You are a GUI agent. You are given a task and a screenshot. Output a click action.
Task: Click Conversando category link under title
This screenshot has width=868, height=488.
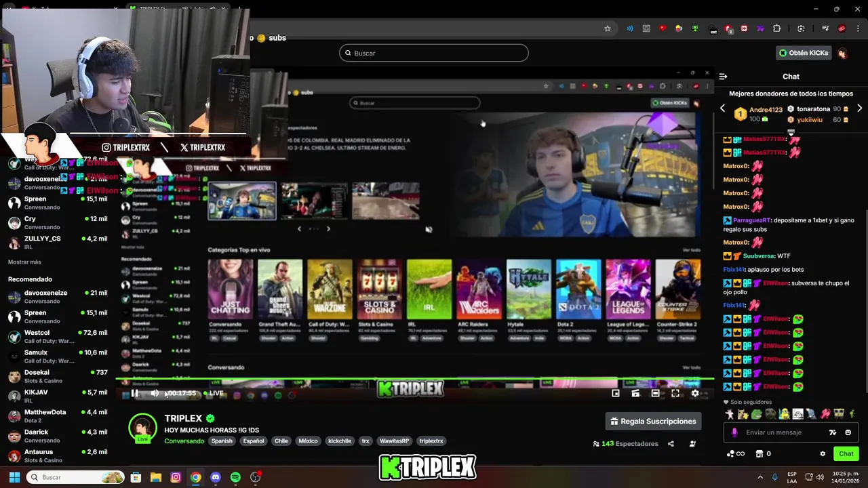[x=184, y=441]
